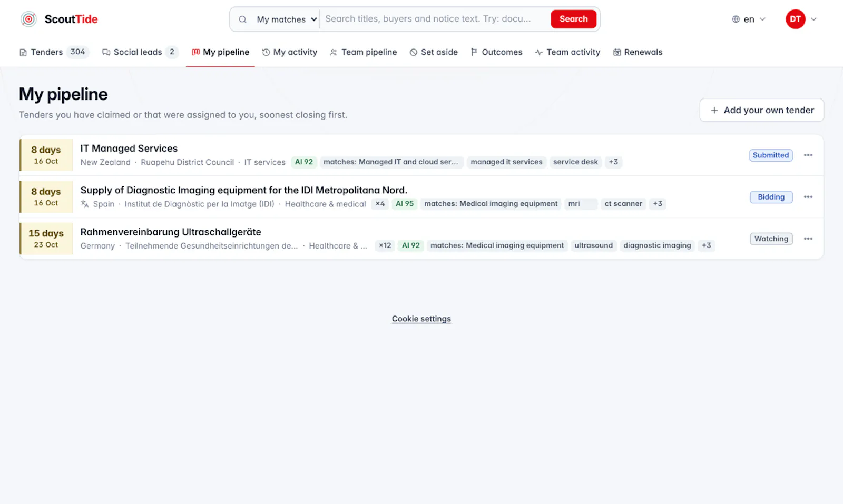Image resolution: width=843 pixels, height=504 pixels.
Task: Open the Social leads tab
Action: (x=140, y=52)
